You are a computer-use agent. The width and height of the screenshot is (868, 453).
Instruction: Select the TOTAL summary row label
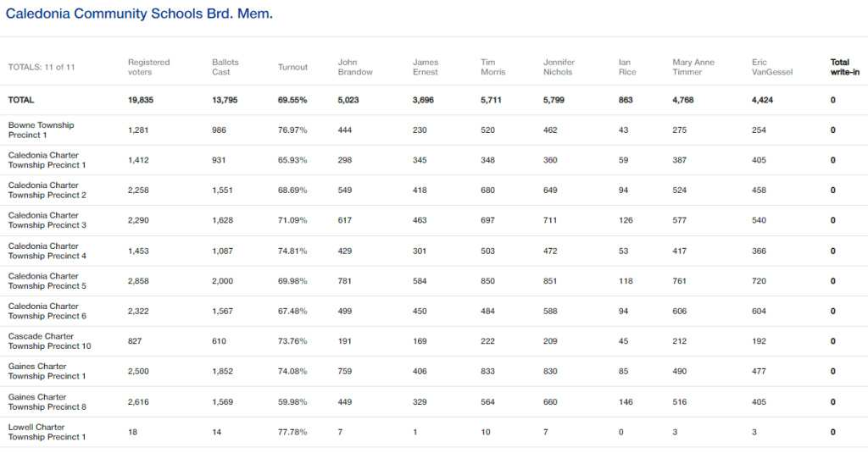(x=21, y=100)
